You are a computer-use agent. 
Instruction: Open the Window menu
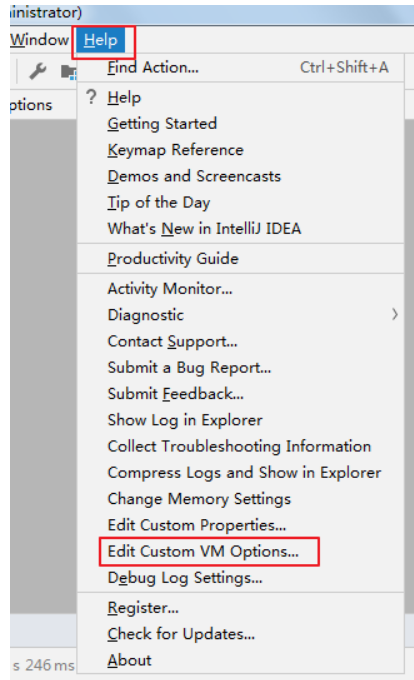point(39,40)
